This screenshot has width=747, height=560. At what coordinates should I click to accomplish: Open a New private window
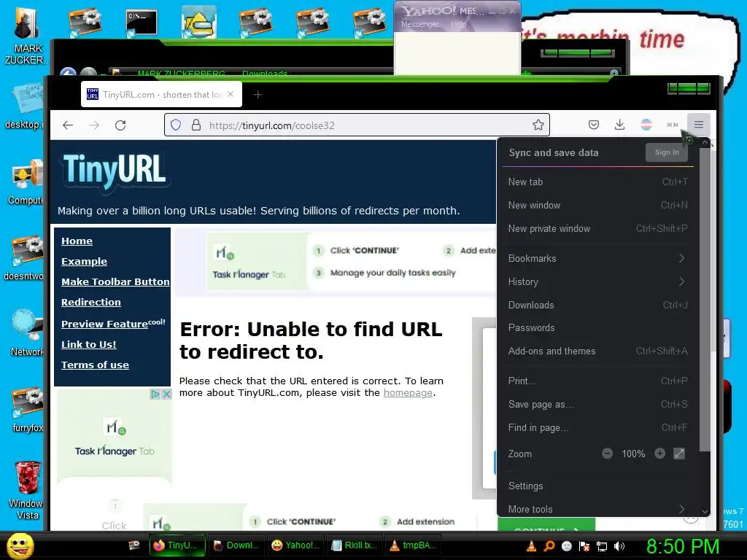(x=597, y=228)
